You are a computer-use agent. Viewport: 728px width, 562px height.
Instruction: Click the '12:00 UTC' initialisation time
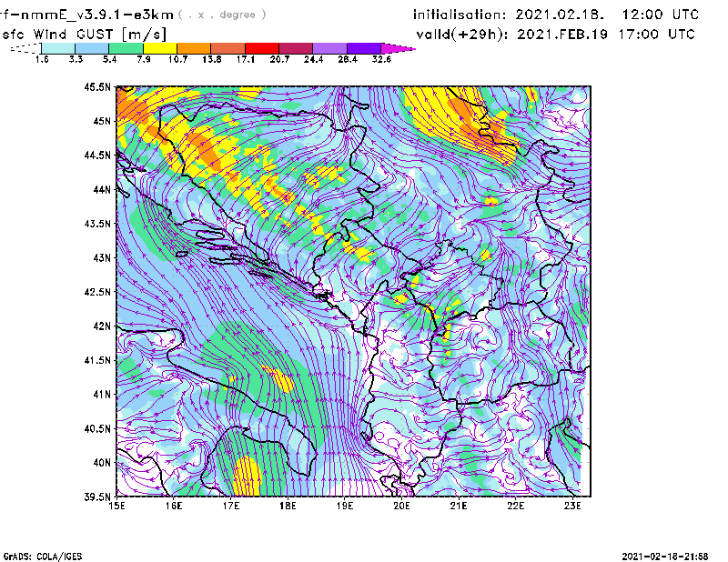(x=661, y=15)
